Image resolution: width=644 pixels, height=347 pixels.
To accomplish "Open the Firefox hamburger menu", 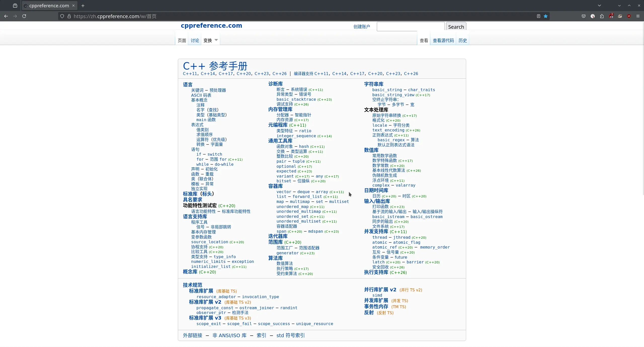I will point(638,16).
